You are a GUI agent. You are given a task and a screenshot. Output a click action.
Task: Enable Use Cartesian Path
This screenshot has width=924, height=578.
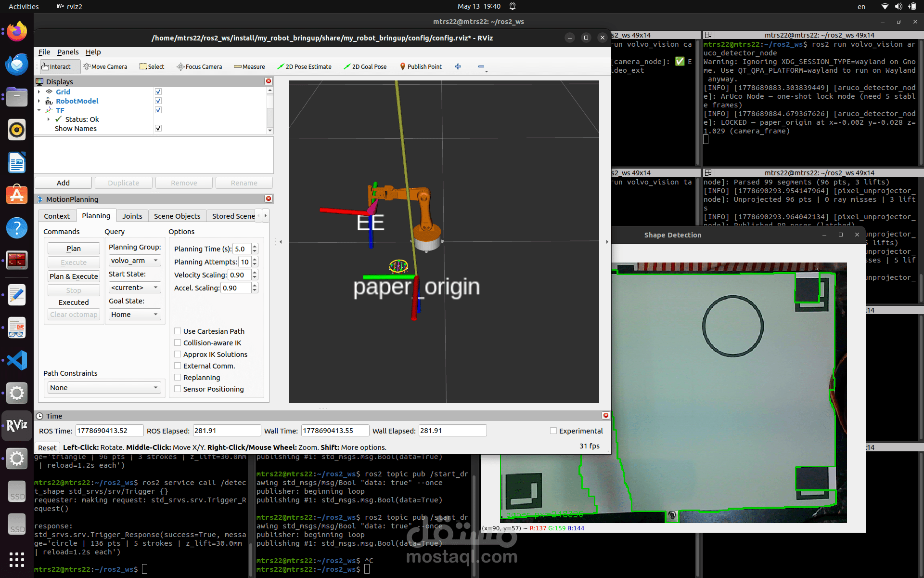pyautogui.click(x=178, y=331)
